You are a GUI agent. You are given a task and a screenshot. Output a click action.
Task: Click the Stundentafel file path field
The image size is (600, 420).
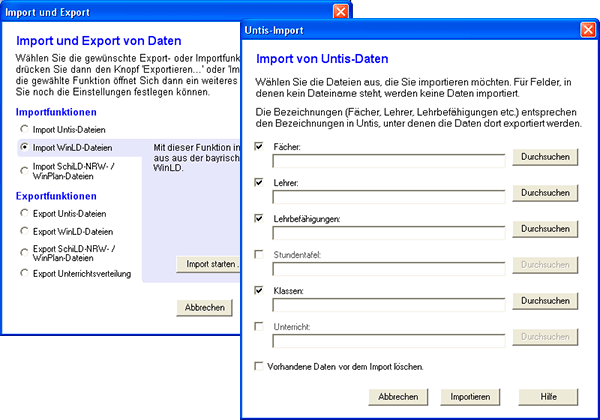click(389, 269)
